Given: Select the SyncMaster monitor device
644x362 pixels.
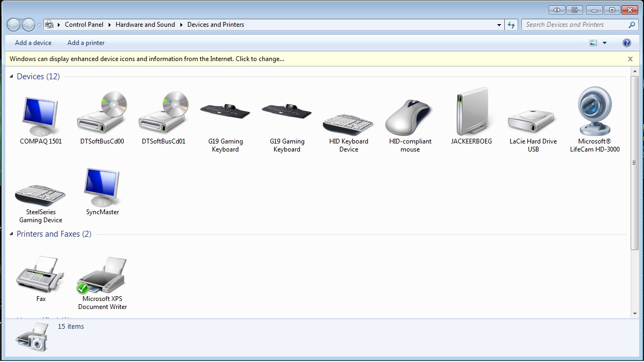Looking at the screenshot, I should pos(102,192).
